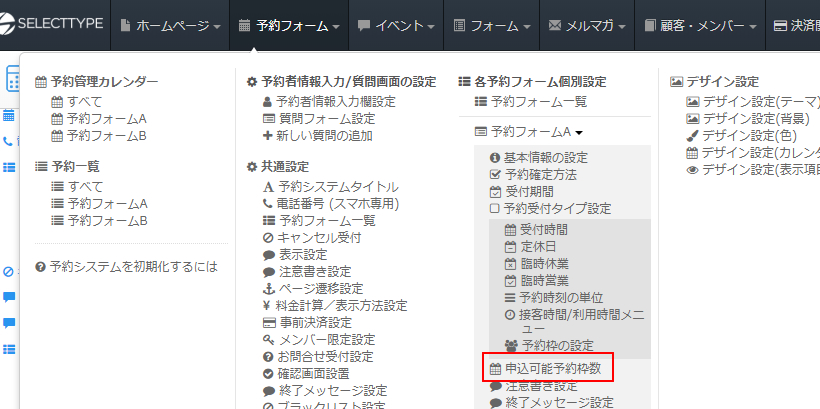Open 受付時間 setting

click(536, 229)
